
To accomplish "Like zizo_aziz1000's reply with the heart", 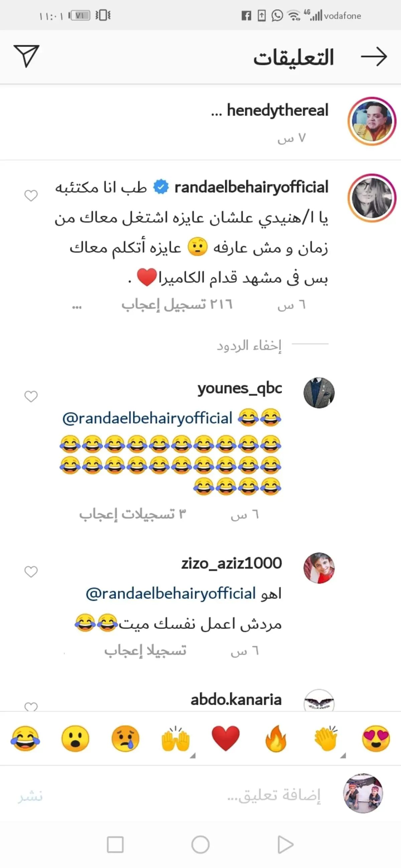I will click(x=31, y=572).
